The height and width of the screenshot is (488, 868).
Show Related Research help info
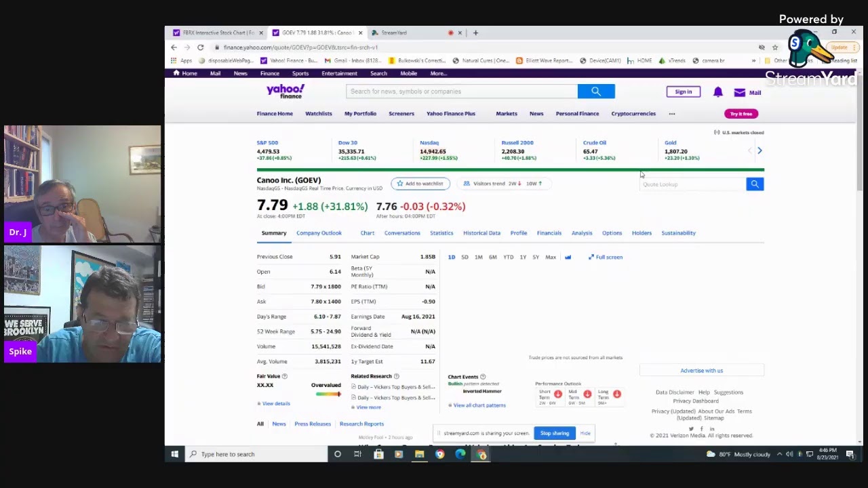click(x=396, y=376)
